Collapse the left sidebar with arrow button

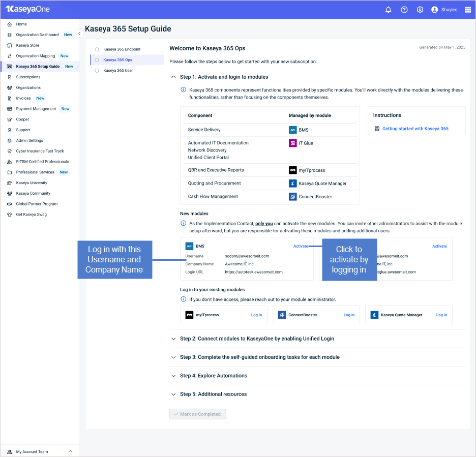(79, 34)
